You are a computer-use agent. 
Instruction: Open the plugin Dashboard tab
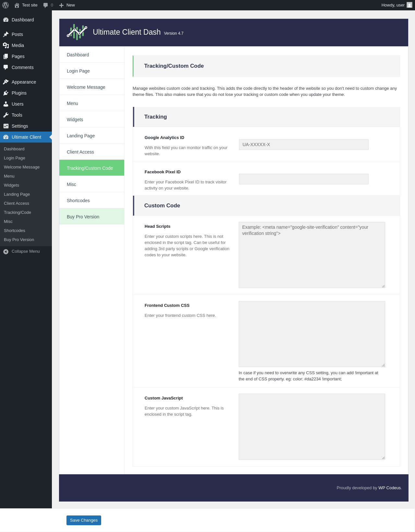pos(92,54)
